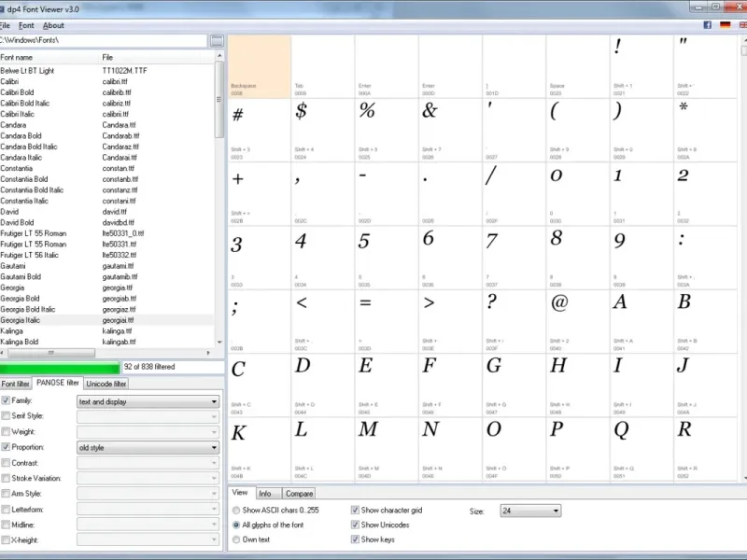Viewport: 747px width, 560px height.
Task: Open the Size dropdown showing 24
Action: [x=530, y=511]
